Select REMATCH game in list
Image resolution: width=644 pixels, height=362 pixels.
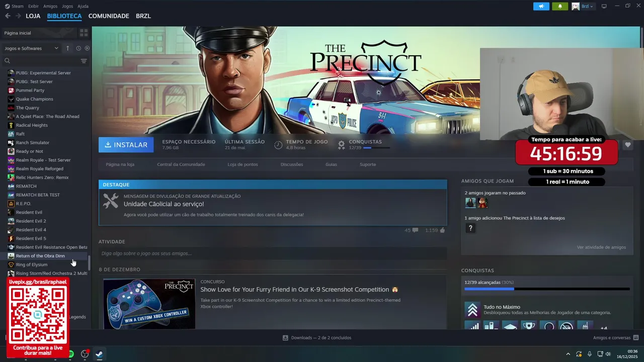tap(26, 186)
